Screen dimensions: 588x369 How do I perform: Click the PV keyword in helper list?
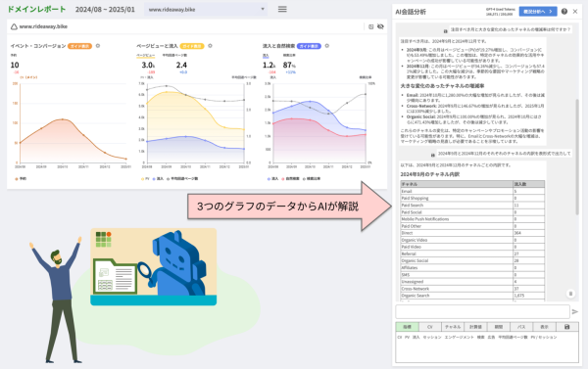pos(407,337)
